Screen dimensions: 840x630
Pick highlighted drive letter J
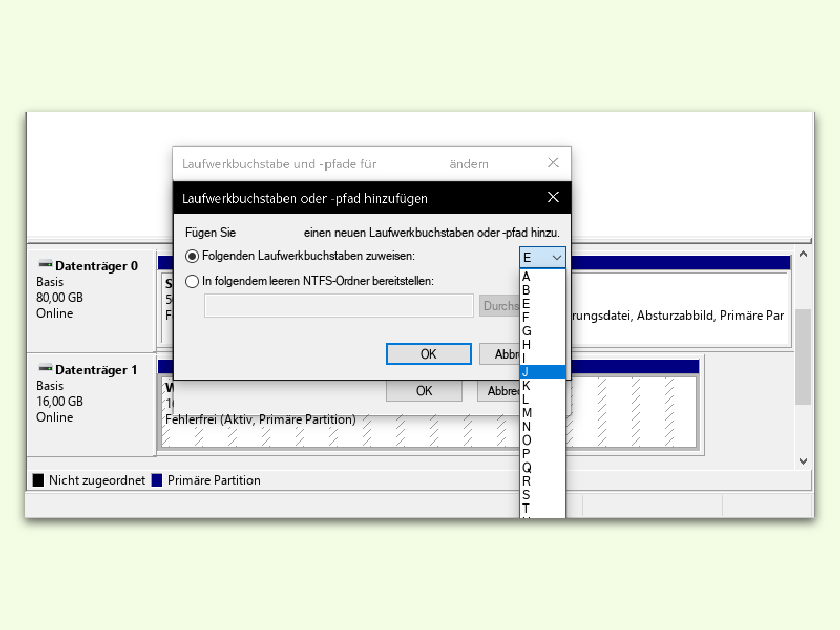[x=543, y=372]
